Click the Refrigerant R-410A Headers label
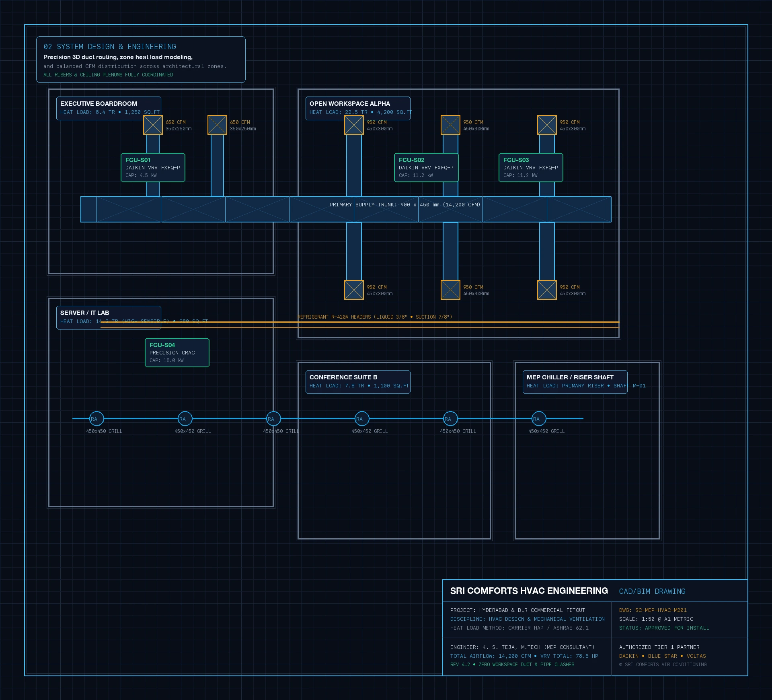Image resolution: width=772 pixels, height=700 pixels. click(375, 317)
